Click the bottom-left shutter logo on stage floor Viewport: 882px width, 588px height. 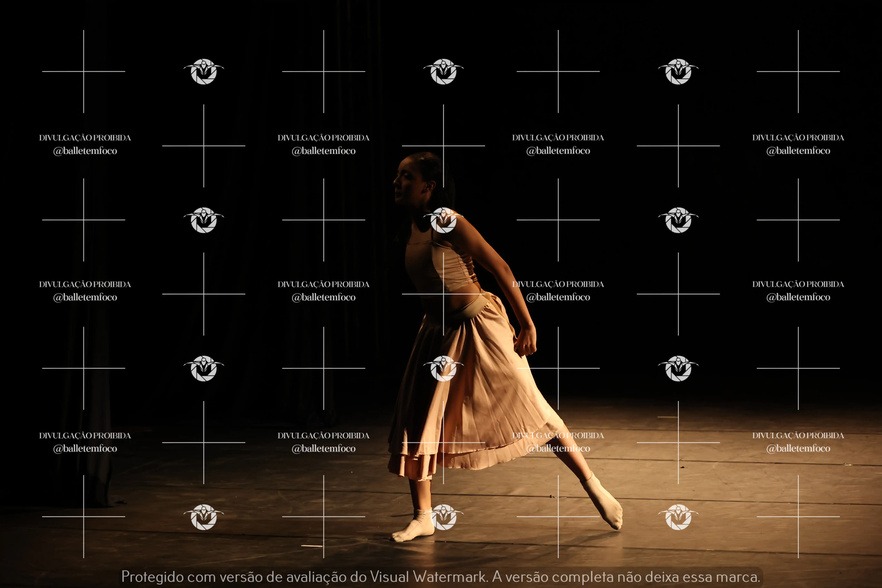(x=204, y=517)
